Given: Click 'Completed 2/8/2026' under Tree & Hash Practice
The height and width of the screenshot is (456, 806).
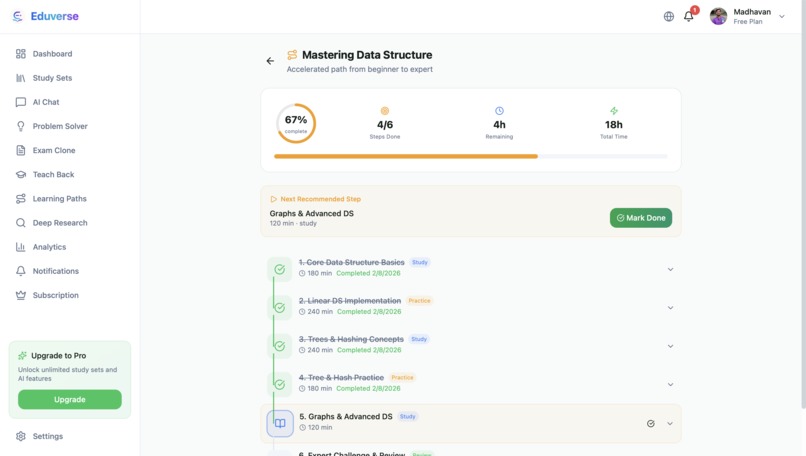Looking at the screenshot, I should pos(368,388).
